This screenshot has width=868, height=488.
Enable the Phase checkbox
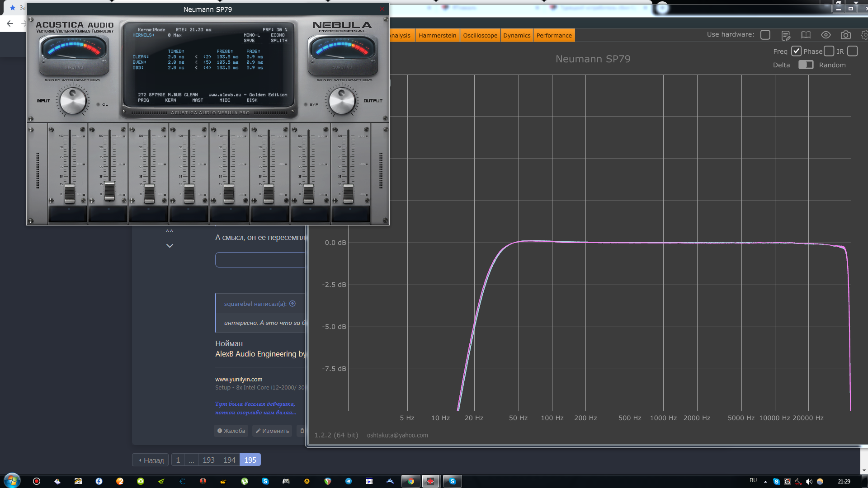tap(829, 51)
